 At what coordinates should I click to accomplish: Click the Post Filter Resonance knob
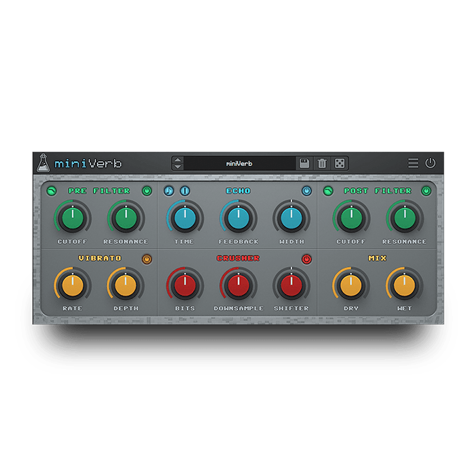click(405, 218)
